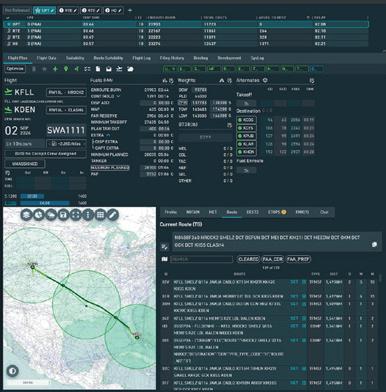This screenshot has height=392, width=386.
Task: Click the Optimize button
Action: [15, 69]
